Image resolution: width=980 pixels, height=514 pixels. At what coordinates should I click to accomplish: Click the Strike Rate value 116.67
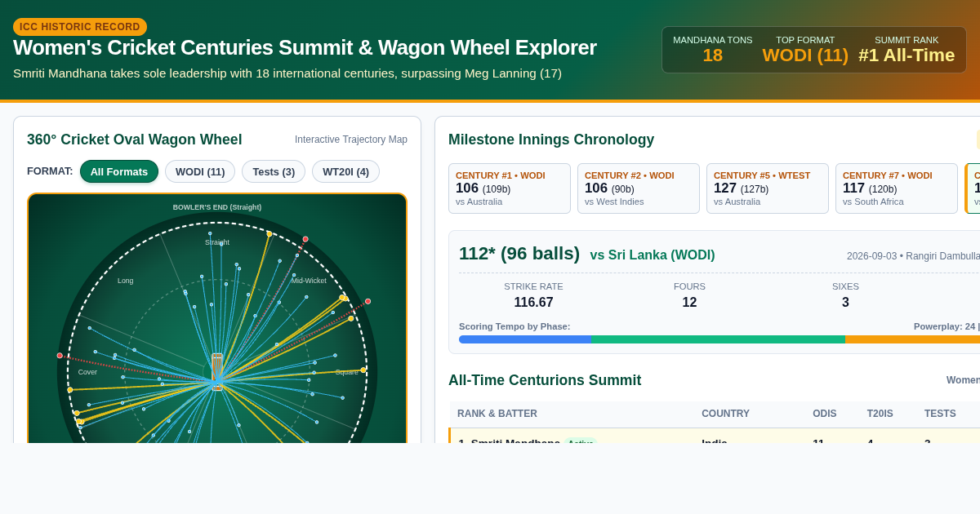coord(533,302)
